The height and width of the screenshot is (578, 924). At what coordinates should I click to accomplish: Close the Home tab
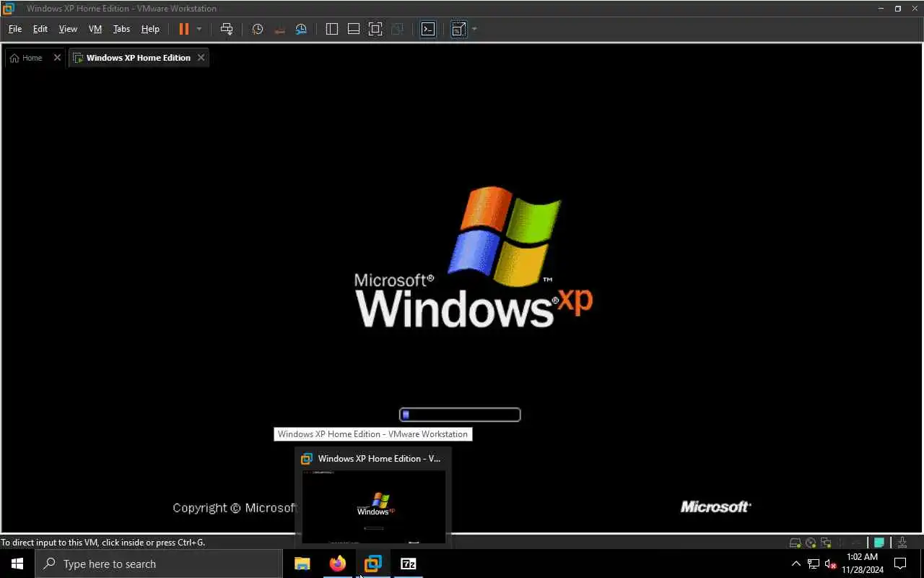(57, 58)
